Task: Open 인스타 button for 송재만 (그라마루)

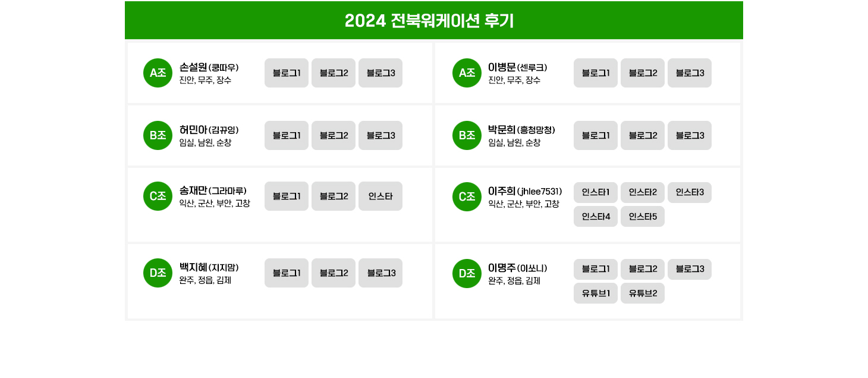Action: pyautogui.click(x=380, y=196)
